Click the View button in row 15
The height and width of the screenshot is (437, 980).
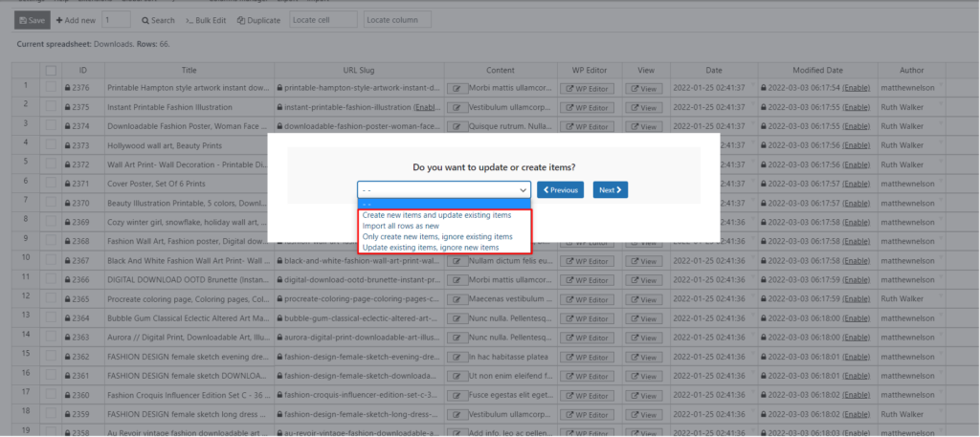pyautogui.click(x=644, y=357)
